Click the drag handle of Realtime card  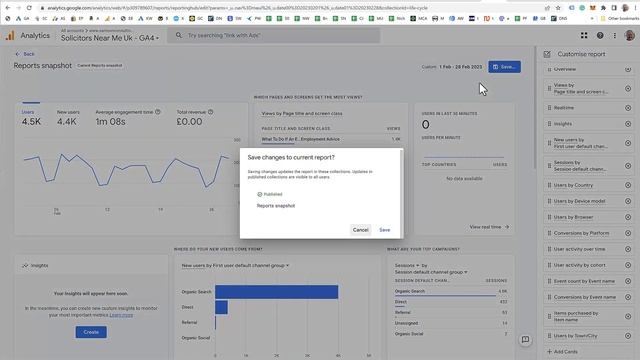549,108
